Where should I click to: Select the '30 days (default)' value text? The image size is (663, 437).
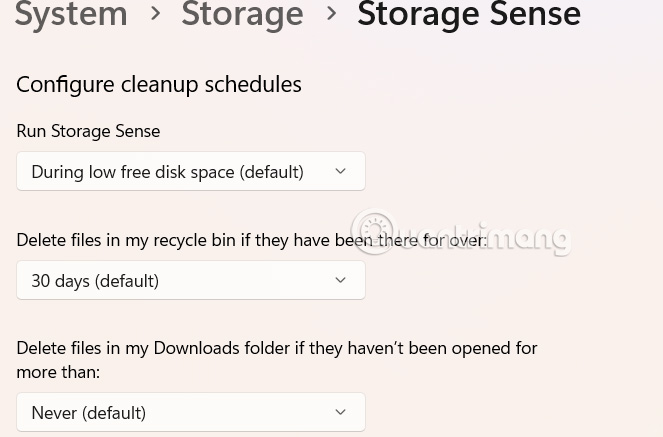point(95,281)
